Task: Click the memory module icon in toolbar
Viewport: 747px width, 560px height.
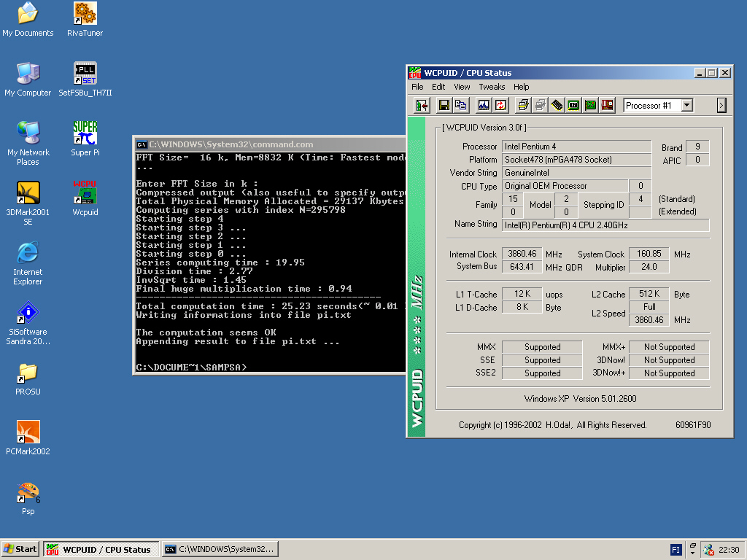Action: (x=557, y=106)
